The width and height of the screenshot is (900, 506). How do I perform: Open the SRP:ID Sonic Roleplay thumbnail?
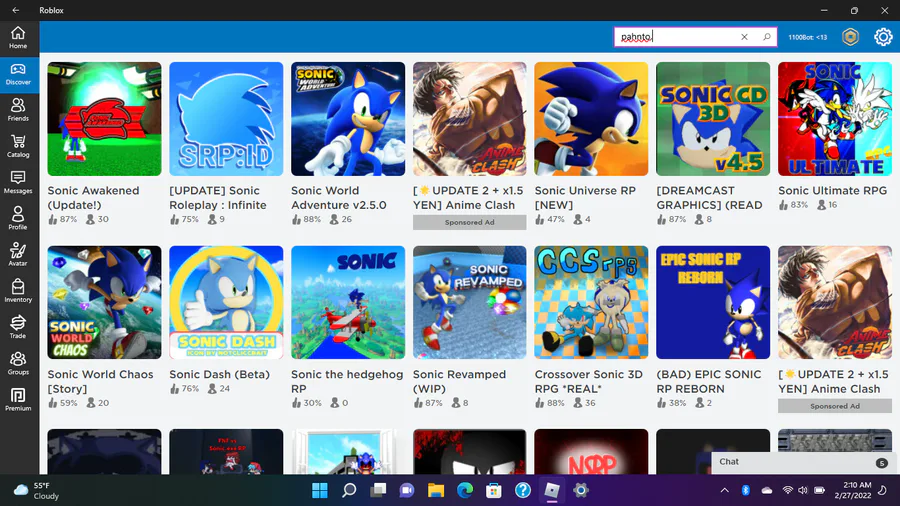pos(226,119)
